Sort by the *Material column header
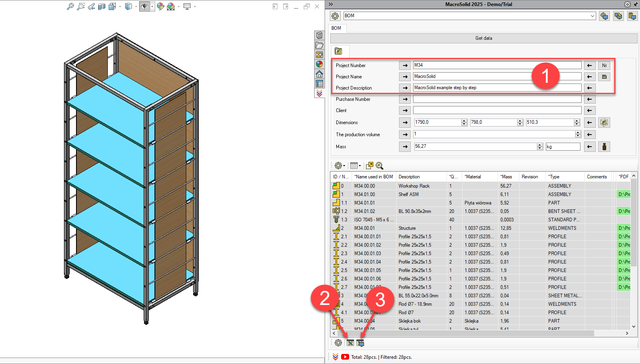640x364 pixels. coord(480,177)
